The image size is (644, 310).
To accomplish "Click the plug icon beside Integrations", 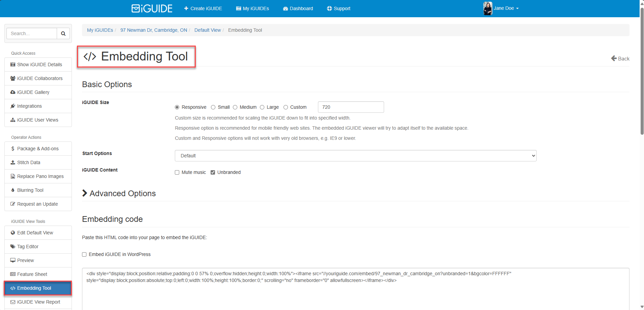I will coord(13,106).
